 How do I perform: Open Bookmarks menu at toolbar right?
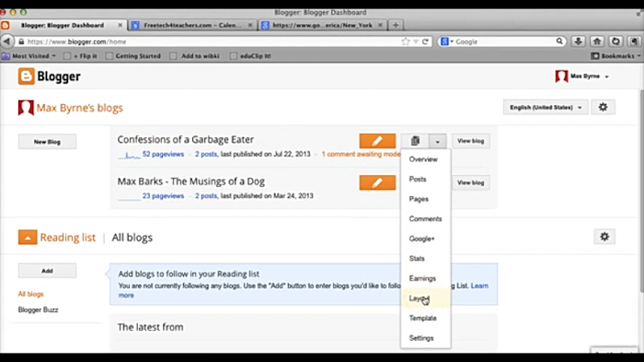point(615,56)
